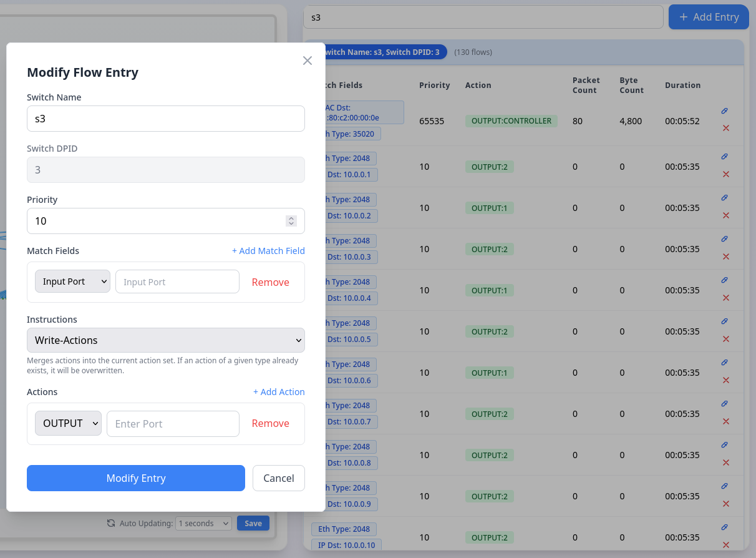Dismiss the Modify Flow Entry dialog
Viewport: 756px width, 558px height.
(x=307, y=61)
